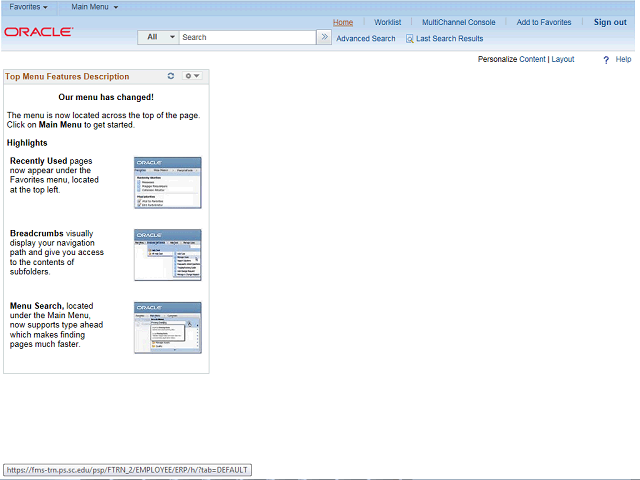The width and height of the screenshot is (640, 480).
Task: Click the Help question mark icon
Action: pos(606,60)
